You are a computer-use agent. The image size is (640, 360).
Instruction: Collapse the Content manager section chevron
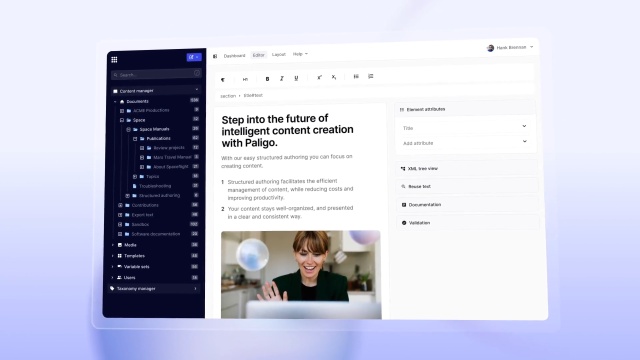click(x=197, y=90)
